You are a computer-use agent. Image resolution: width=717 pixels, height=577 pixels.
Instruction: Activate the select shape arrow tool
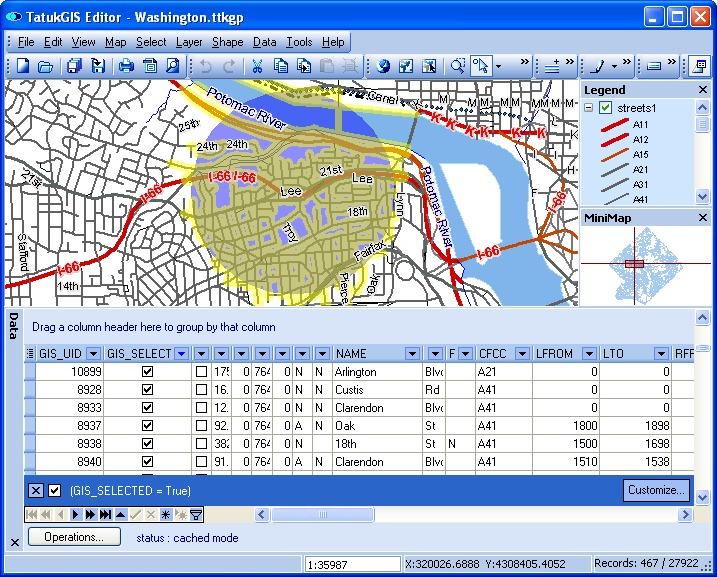click(480, 66)
